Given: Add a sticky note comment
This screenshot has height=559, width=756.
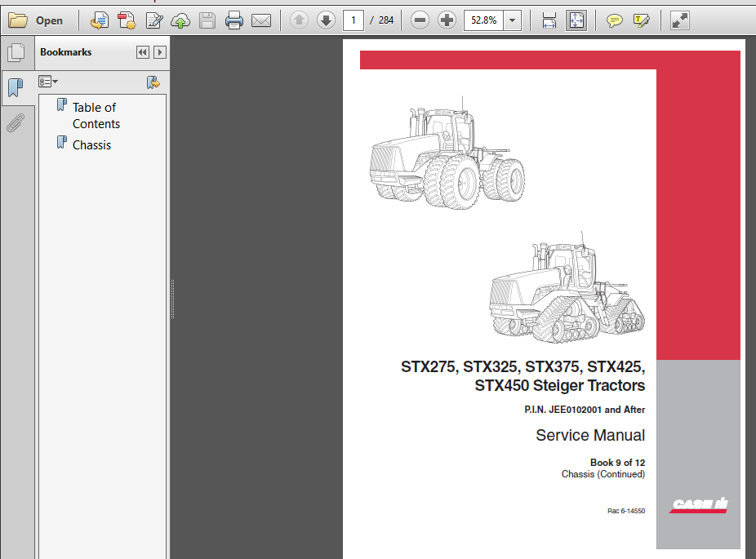Looking at the screenshot, I should pos(614,20).
